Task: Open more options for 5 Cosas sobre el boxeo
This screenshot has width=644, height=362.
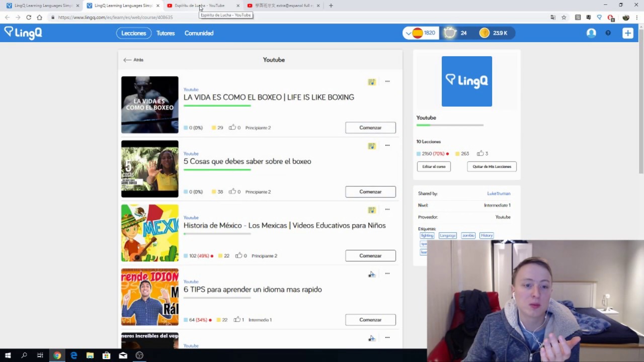Action: pos(387,145)
